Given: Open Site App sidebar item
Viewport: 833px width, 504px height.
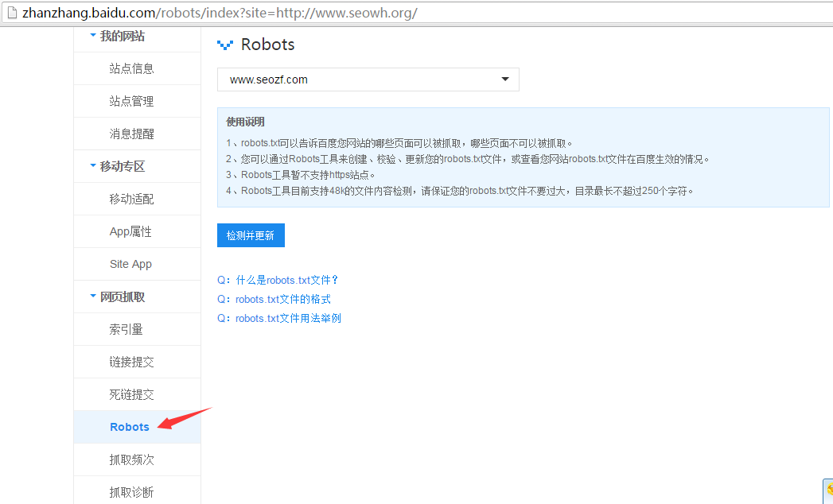Looking at the screenshot, I should pyautogui.click(x=130, y=264).
